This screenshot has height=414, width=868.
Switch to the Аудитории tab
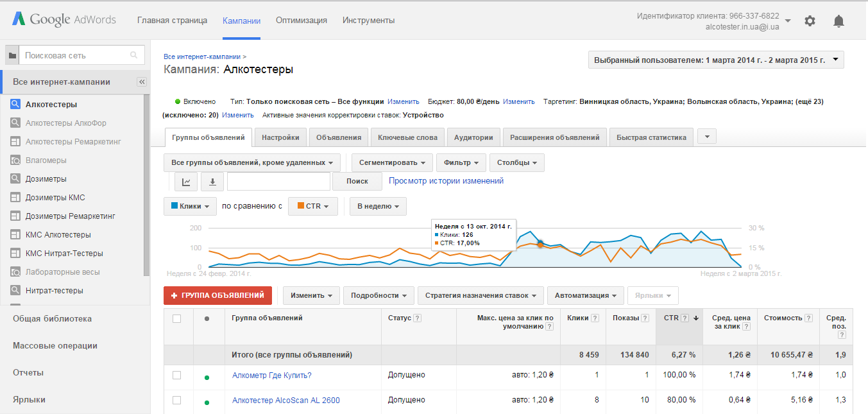point(473,137)
